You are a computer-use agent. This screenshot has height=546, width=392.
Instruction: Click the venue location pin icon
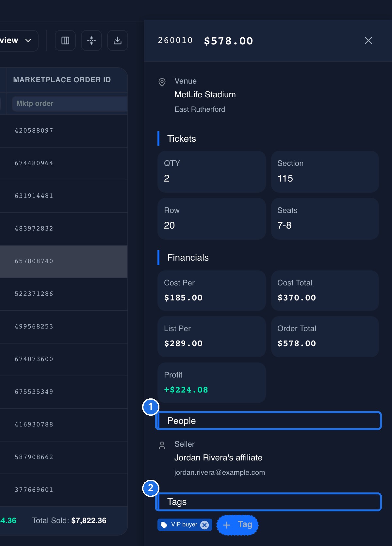(x=162, y=82)
